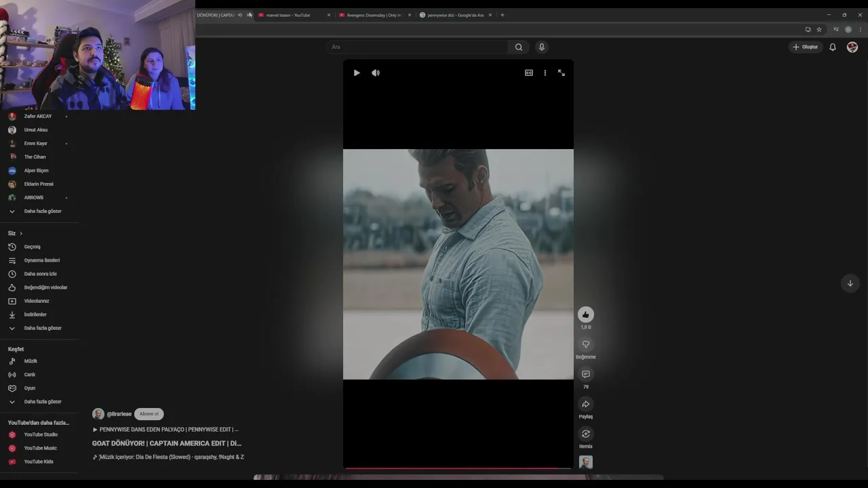The image size is (868, 488).
Task: Open the account avatar menu
Action: click(852, 47)
